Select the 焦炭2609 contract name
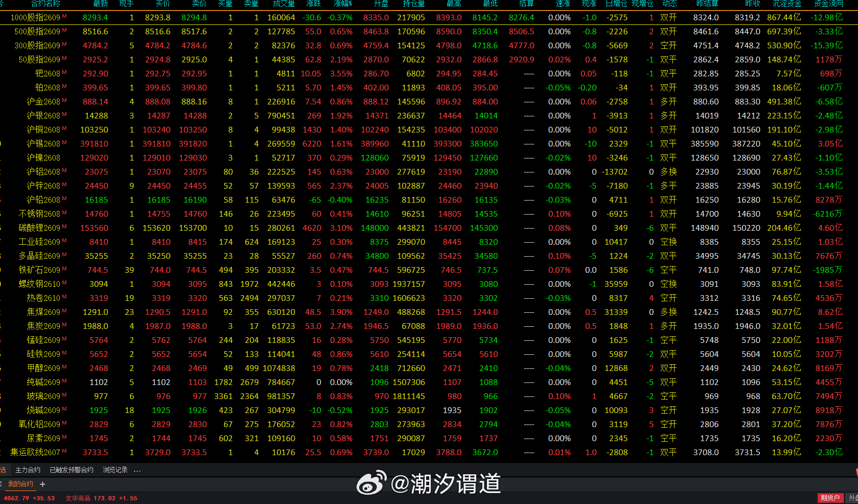Image resolution: width=858 pixels, height=504 pixels. tap(44, 326)
